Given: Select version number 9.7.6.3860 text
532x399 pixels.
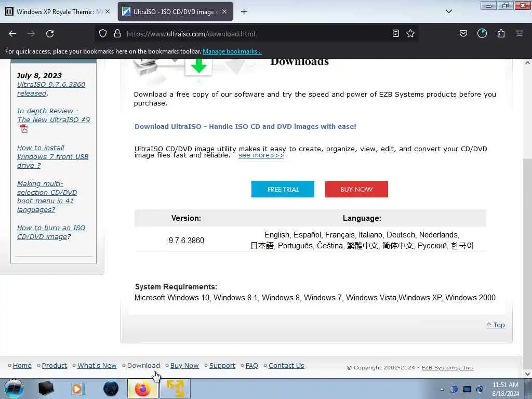Looking at the screenshot, I should coord(187,241).
